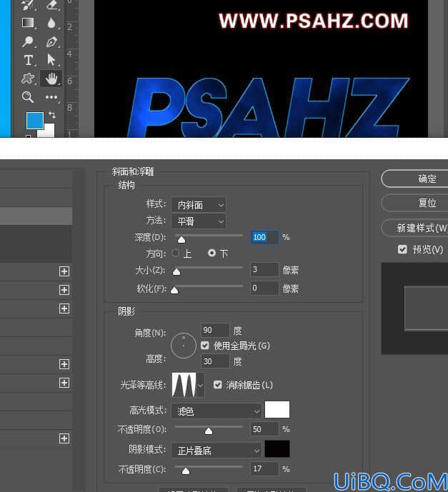Viewport: 448px width, 492px height.
Task: Click the 软化 soften slider handle
Action: pos(174,291)
